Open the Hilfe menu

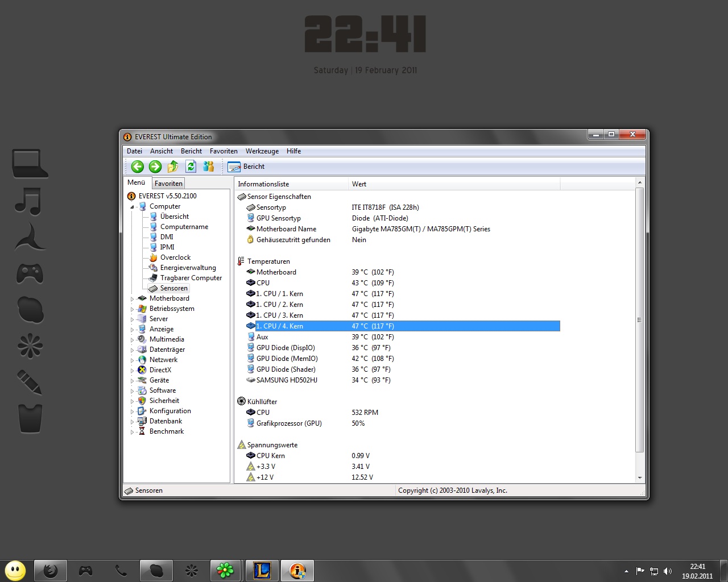click(x=293, y=151)
